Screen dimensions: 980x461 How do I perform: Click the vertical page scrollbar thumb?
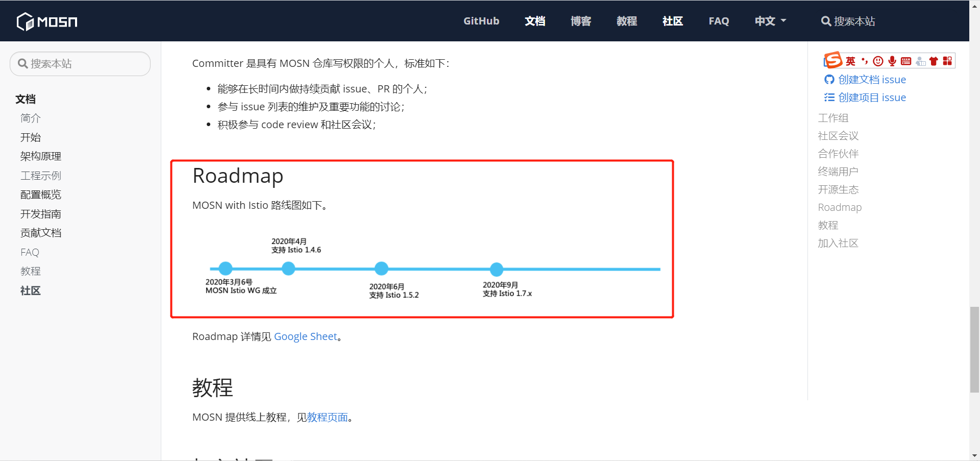pos(974,350)
